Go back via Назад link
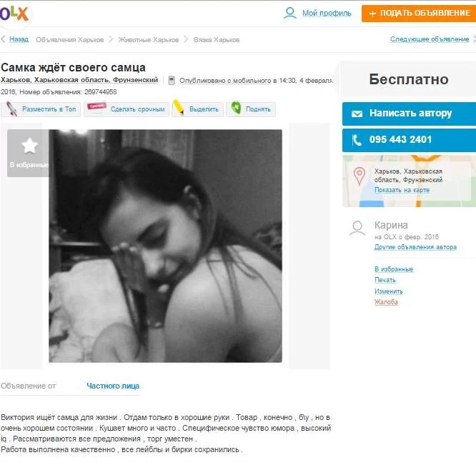476x470 pixels. pos(19,39)
